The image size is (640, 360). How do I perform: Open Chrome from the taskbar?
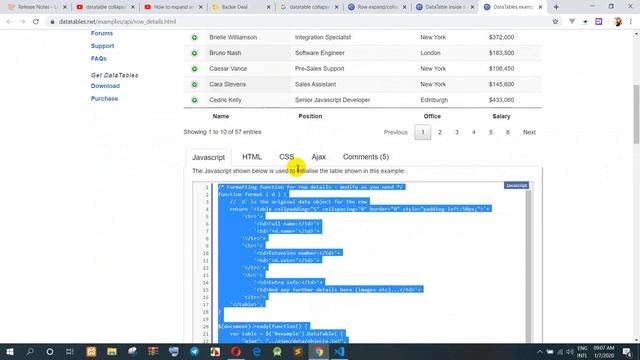(x=319, y=352)
